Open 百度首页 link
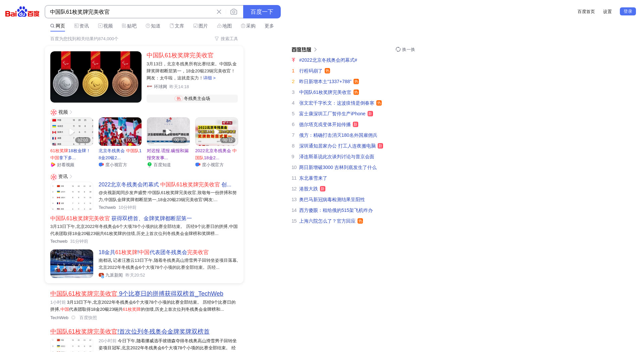Screen dimensions: 644x352 (586, 11)
